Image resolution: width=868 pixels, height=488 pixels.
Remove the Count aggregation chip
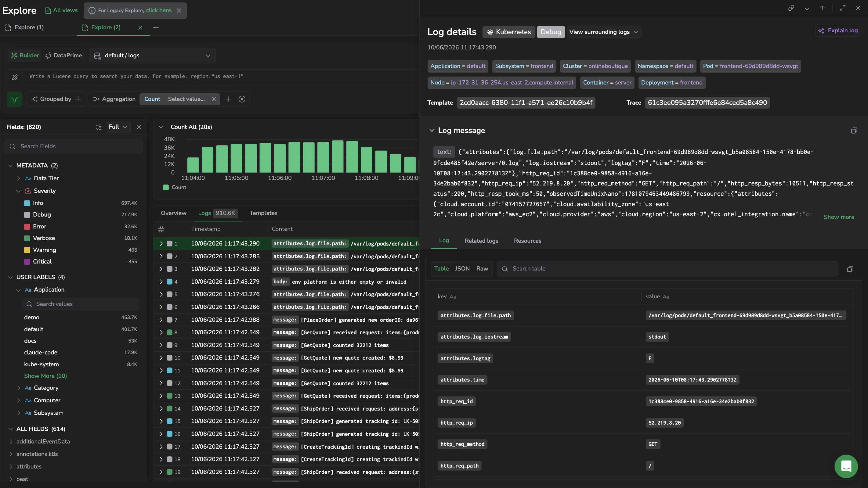coord(214,99)
